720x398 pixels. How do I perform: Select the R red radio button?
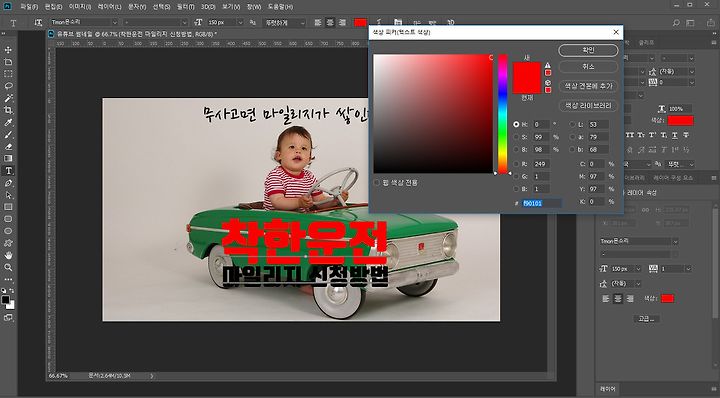tap(516, 164)
